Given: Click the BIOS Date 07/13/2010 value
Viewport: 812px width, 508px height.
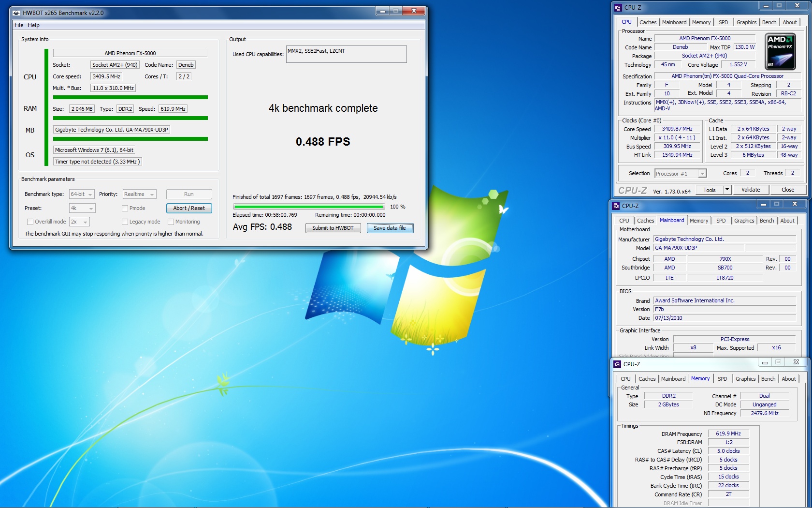Looking at the screenshot, I should point(725,318).
